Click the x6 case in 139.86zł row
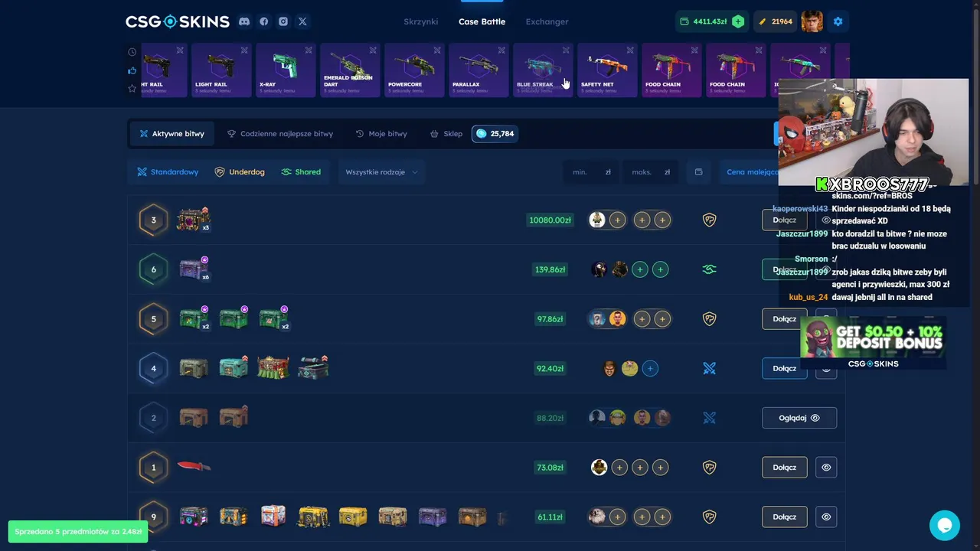The width and height of the screenshot is (980, 551). (x=194, y=269)
